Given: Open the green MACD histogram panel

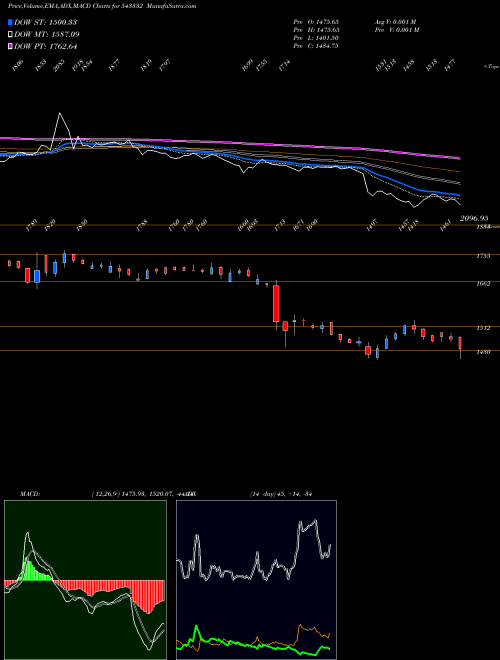Looking at the screenshot, I should point(85,580).
